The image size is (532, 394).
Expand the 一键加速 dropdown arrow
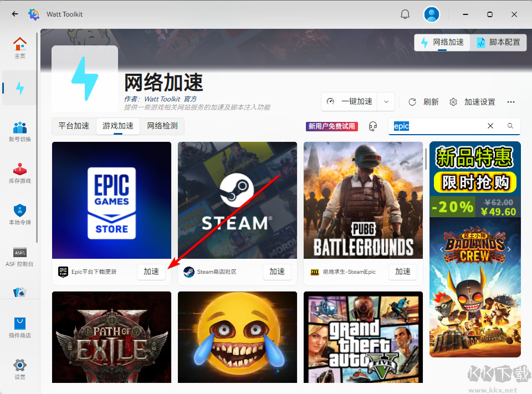click(x=386, y=101)
